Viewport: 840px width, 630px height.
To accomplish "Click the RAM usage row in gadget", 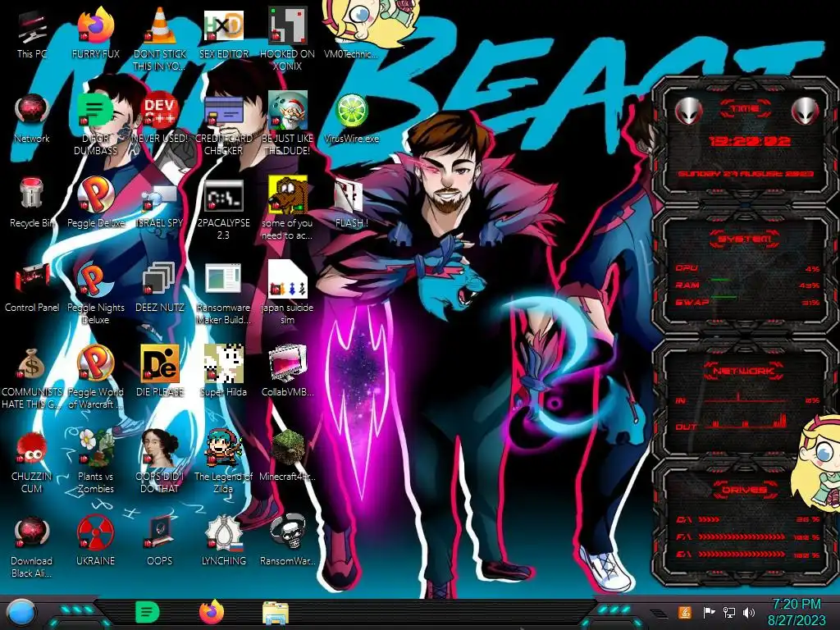I will click(748, 285).
